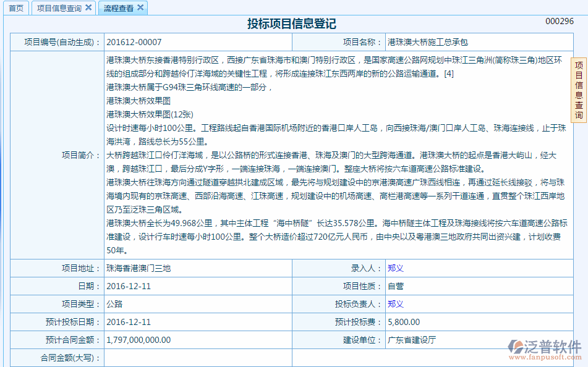The width and height of the screenshot is (588, 367).
Task: Expand the vertical 项目信息查询 side panel
Action: tap(579, 90)
